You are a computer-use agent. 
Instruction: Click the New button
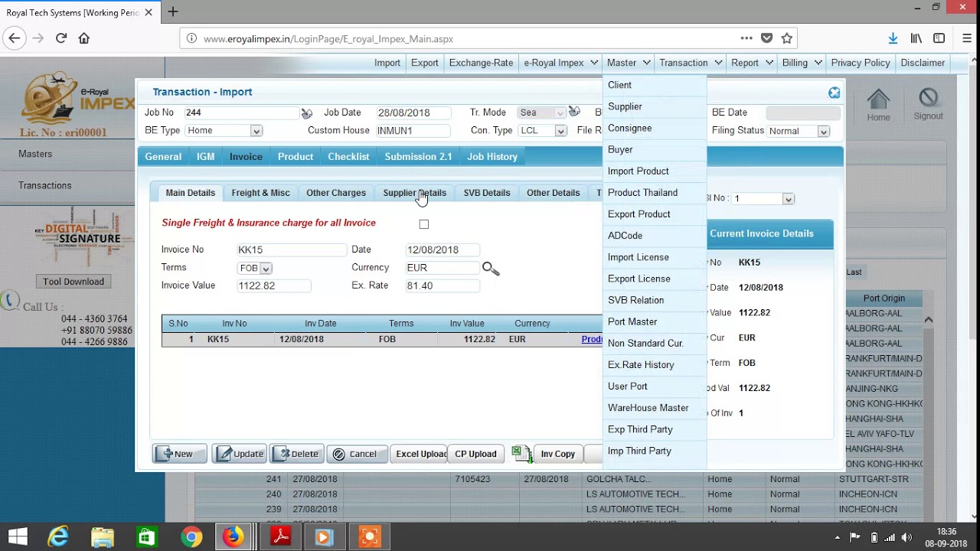[x=180, y=454]
